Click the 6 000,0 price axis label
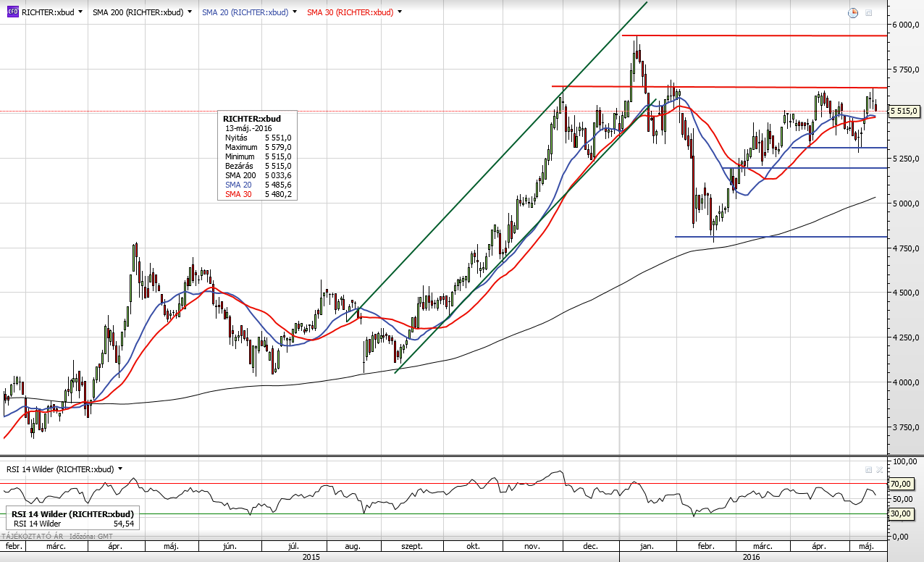Image resolution: width=924 pixels, height=562 pixels. coord(905,25)
